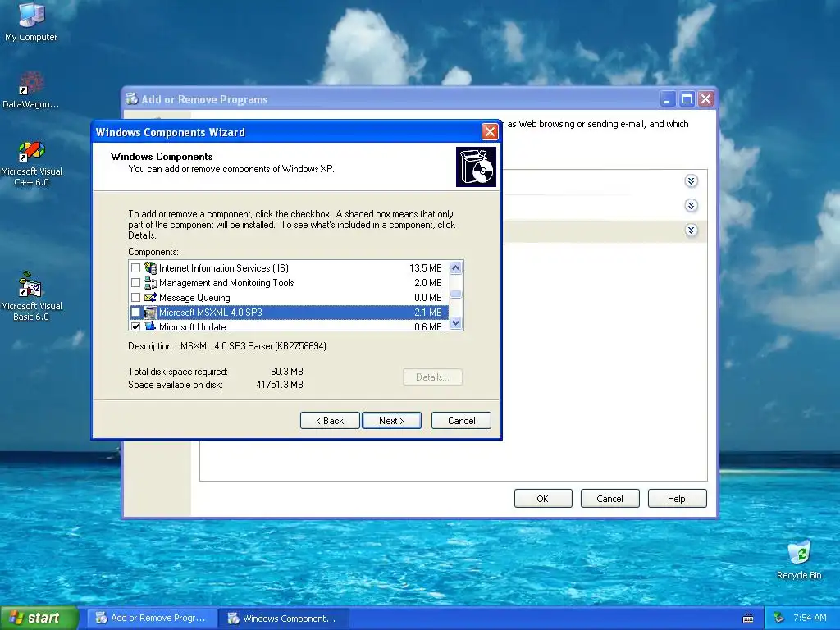Check the Message Queuing checkbox

135,297
